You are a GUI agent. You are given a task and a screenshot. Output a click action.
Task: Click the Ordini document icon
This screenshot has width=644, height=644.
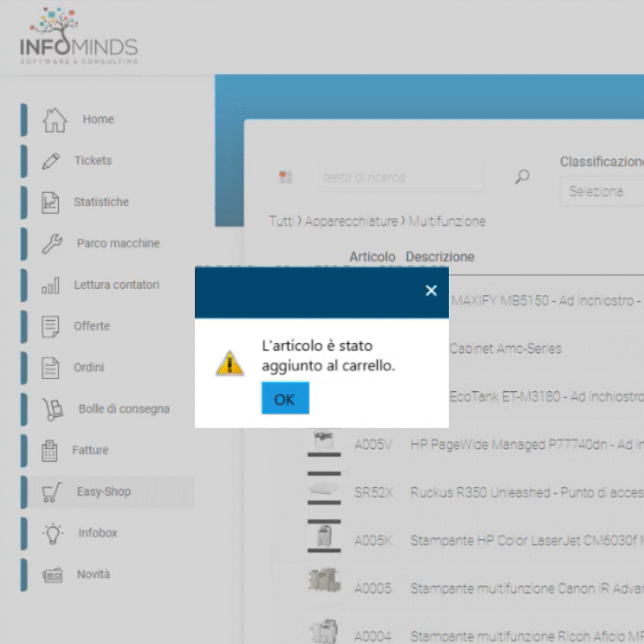point(50,367)
